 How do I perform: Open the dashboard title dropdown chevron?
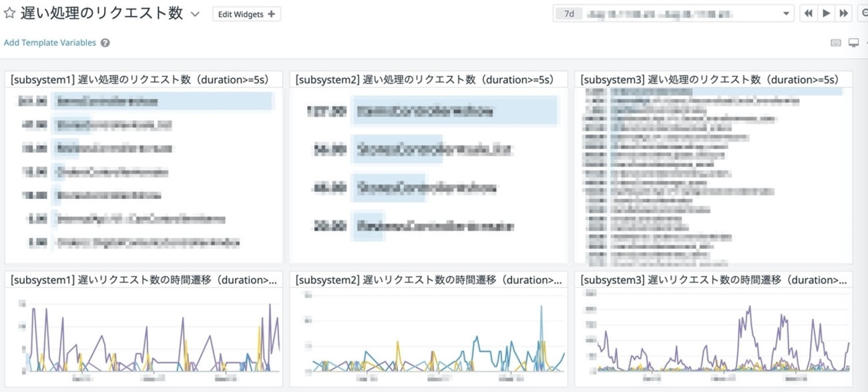point(195,14)
